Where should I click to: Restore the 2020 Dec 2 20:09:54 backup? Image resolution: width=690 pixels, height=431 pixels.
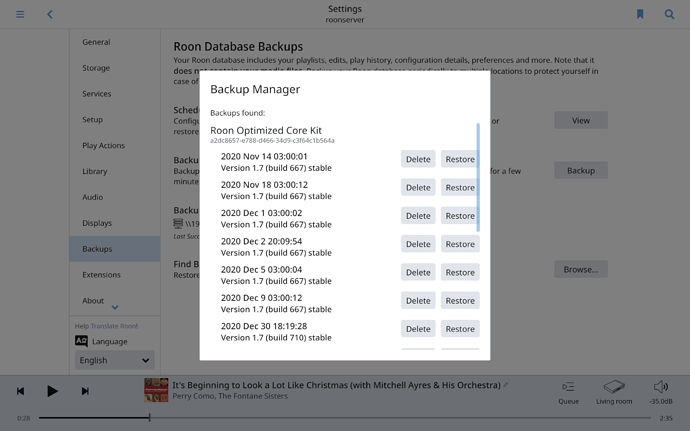pos(460,244)
